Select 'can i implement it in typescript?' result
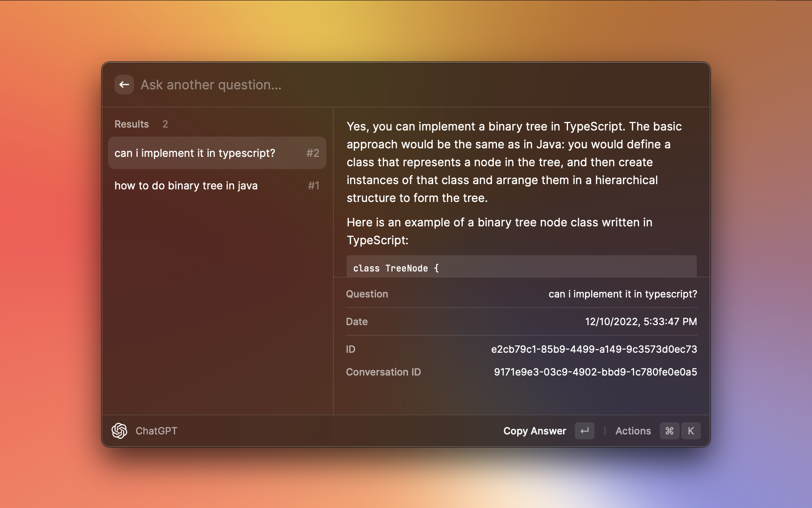Image resolution: width=812 pixels, height=508 pixels. [x=195, y=153]
